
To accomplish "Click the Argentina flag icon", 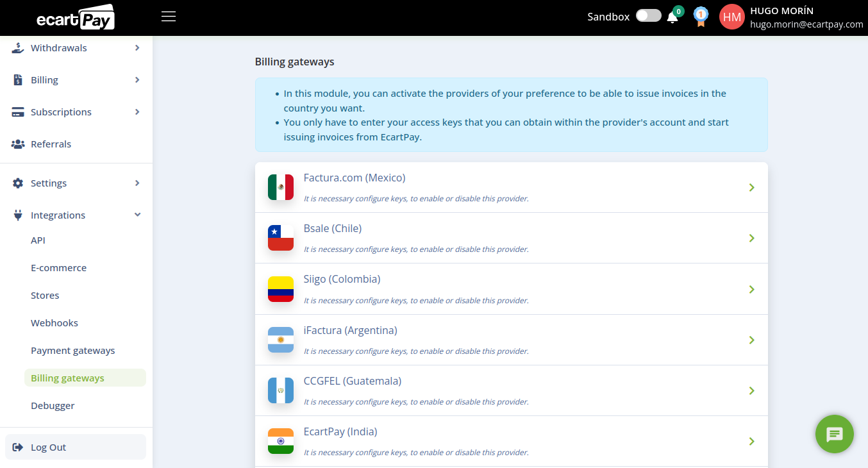I will point(281,340).
